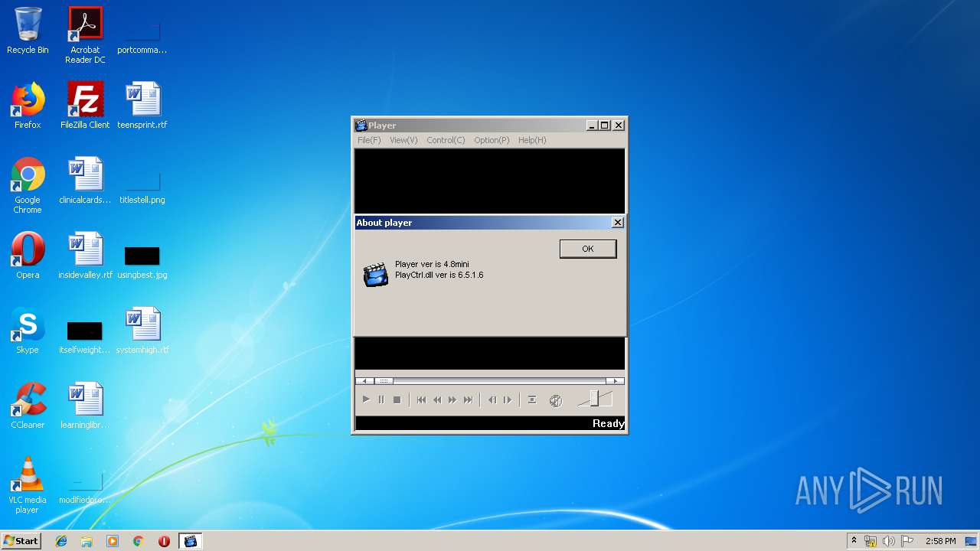
Task: Click the clapperboard icon in About dialog
Action: click(x=375, y=274)
